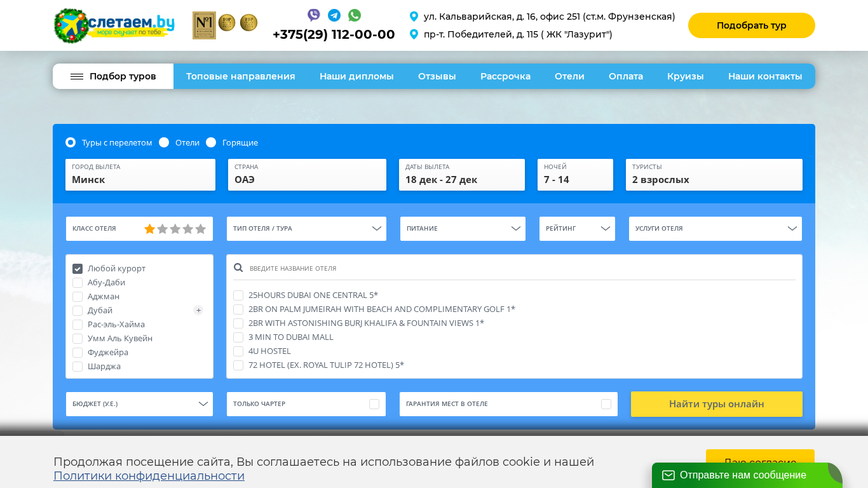
Task: Check the Фуджейра resort checkbox
Action: coord(78,353)
